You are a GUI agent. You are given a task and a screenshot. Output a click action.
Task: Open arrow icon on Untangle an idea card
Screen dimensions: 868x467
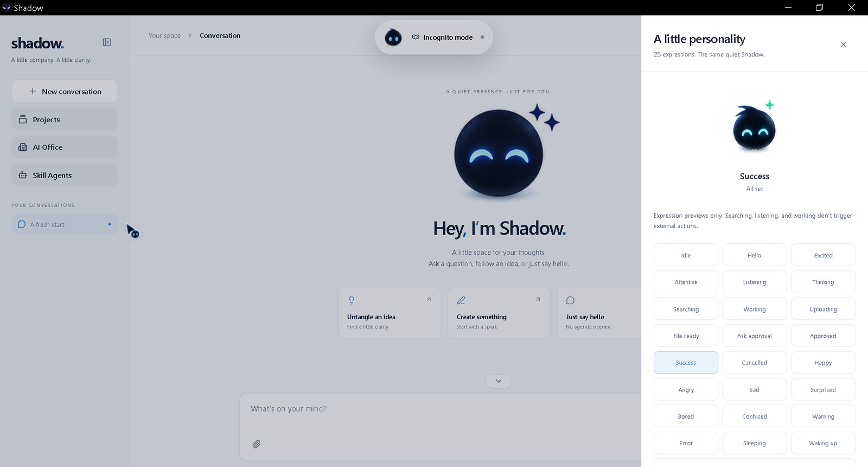pos(429,299)
